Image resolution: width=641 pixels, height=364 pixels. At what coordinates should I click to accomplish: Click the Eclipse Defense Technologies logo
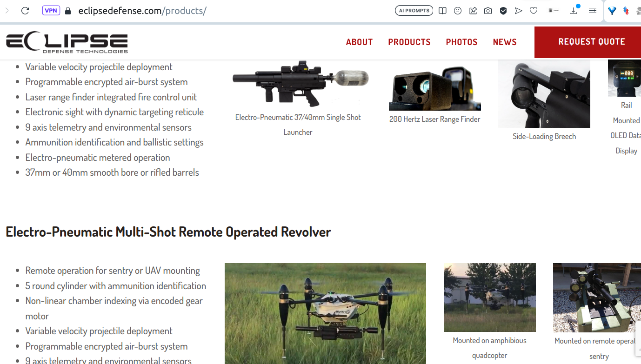click(67, 43)
